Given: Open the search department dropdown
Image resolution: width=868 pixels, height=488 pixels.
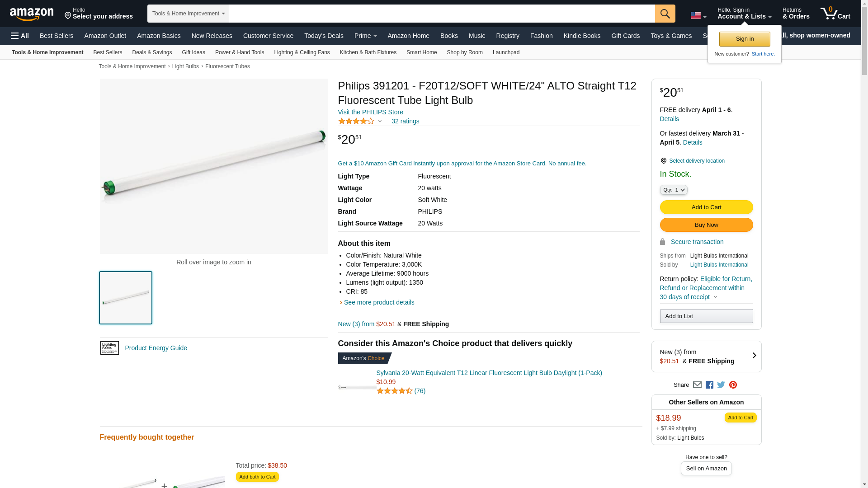Looking at the screenshot, I should (188, 14).
